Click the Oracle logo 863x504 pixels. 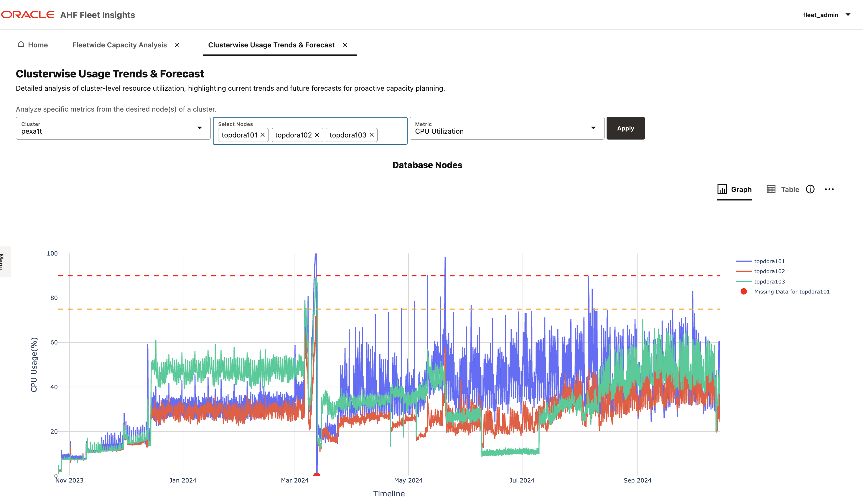point(28,14)
